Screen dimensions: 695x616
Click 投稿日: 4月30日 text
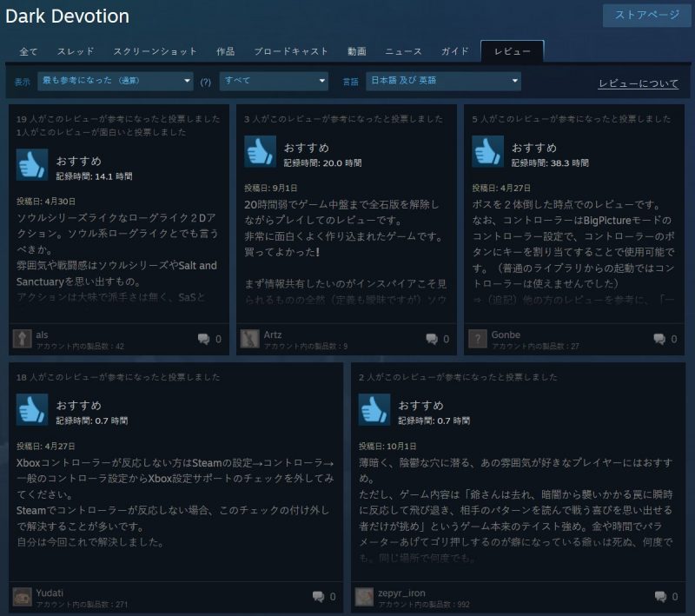coord(46,202)
